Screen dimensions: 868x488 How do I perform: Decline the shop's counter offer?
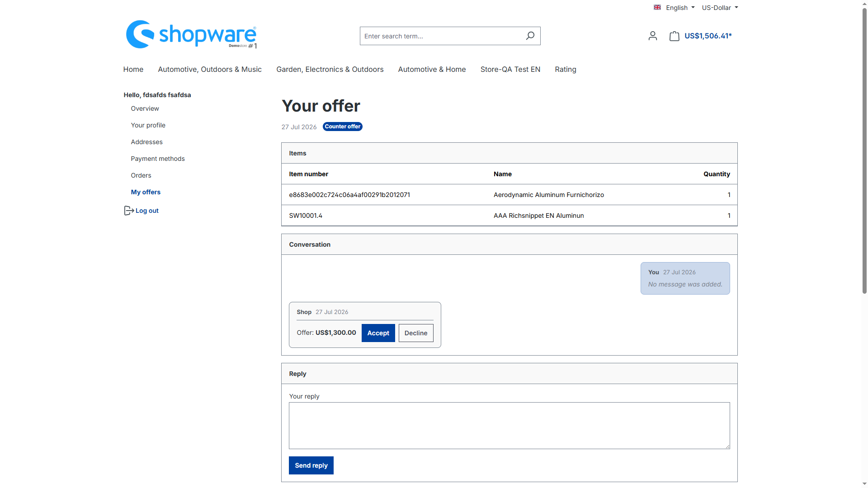(416, 333)
